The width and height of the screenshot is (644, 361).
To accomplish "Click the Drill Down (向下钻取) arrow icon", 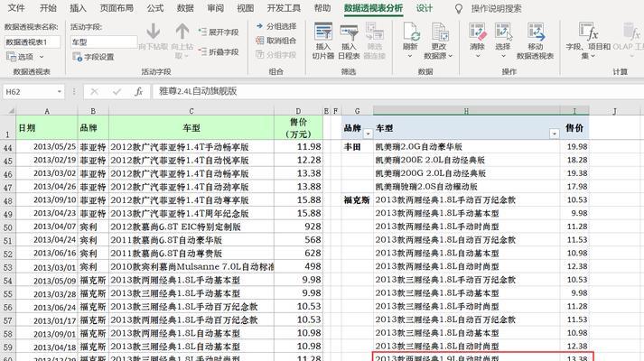I will 154,32.
